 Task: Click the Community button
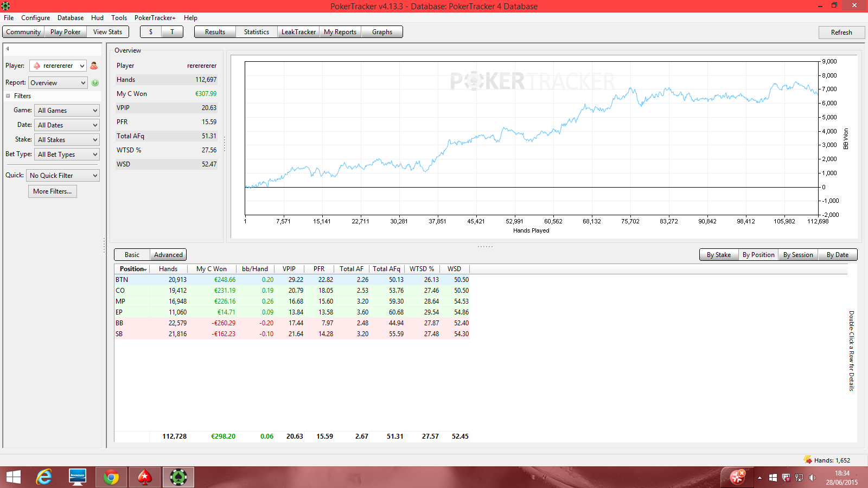tap(23, 32)
